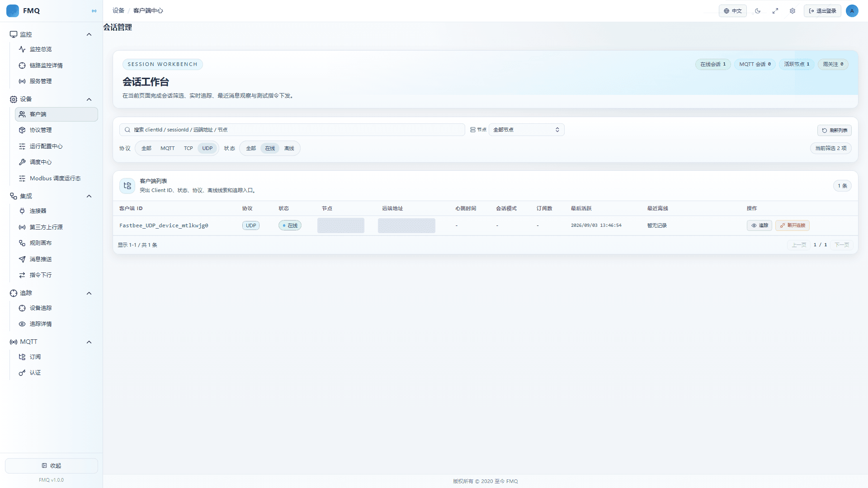Collapse sidebar with 收起 button
Viewport: 868px width, 488px height.
[x=52, y=466]
